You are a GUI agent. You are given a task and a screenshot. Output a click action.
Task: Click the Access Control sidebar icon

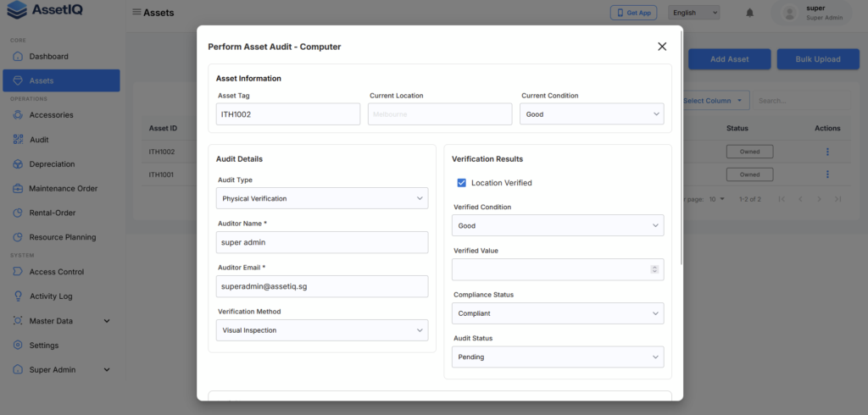coord(18,272)
